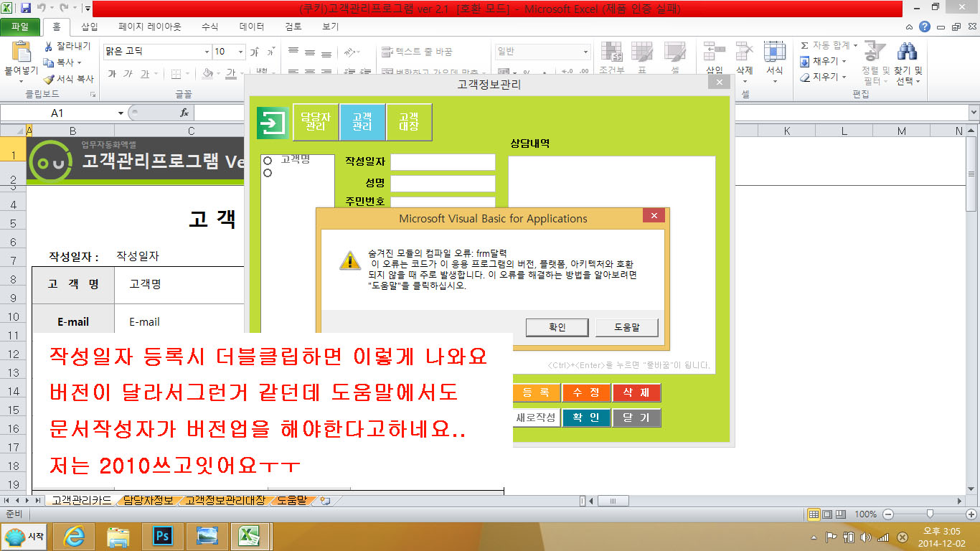Open the clipboard group dialog launcher
Screen dimensions: 980x551
[x=93, y=95]
